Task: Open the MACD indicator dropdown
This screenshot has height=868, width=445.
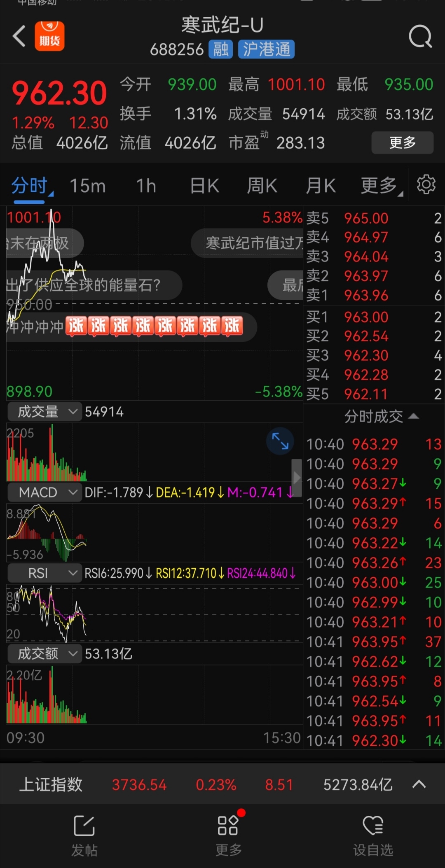Action: pos(44,492)
